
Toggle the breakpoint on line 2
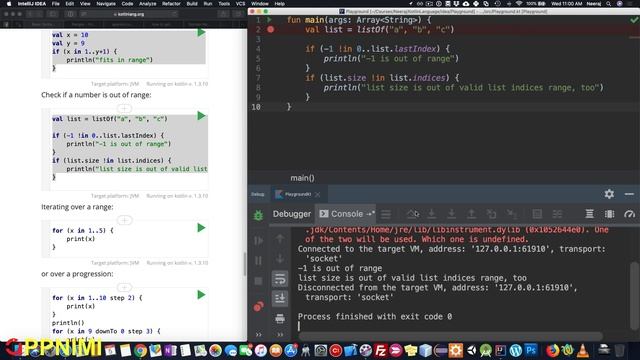pos(271,29)
